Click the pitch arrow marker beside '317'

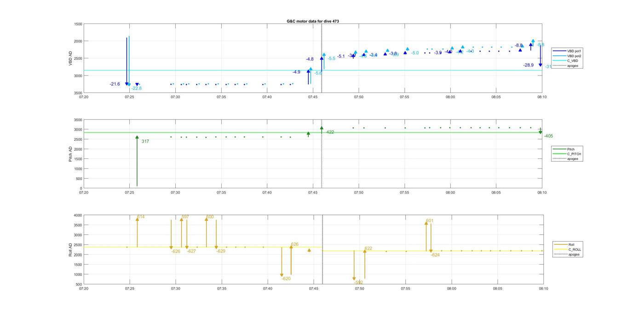(x=137, y=137)
